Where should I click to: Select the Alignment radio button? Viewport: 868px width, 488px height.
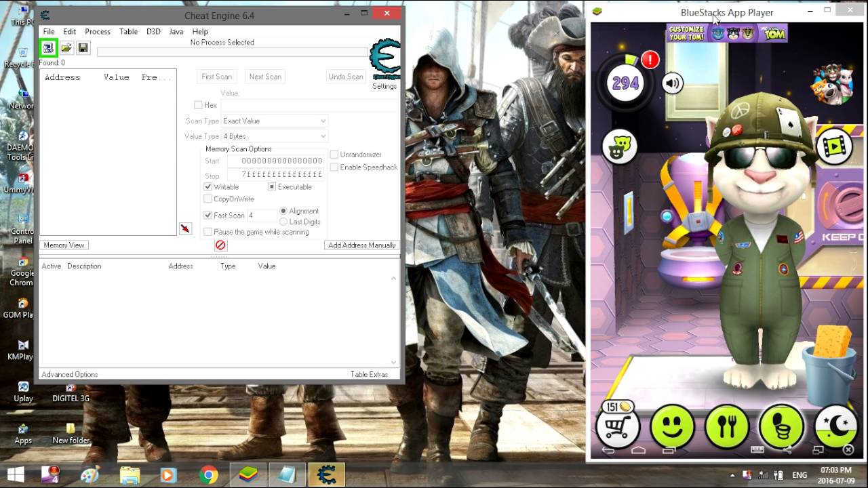point(283,211)
